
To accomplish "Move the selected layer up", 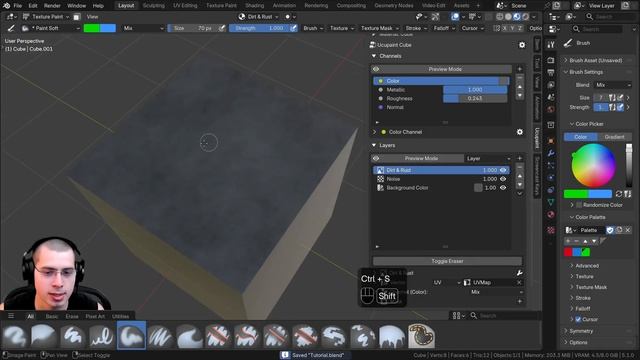I will point(520,176).
